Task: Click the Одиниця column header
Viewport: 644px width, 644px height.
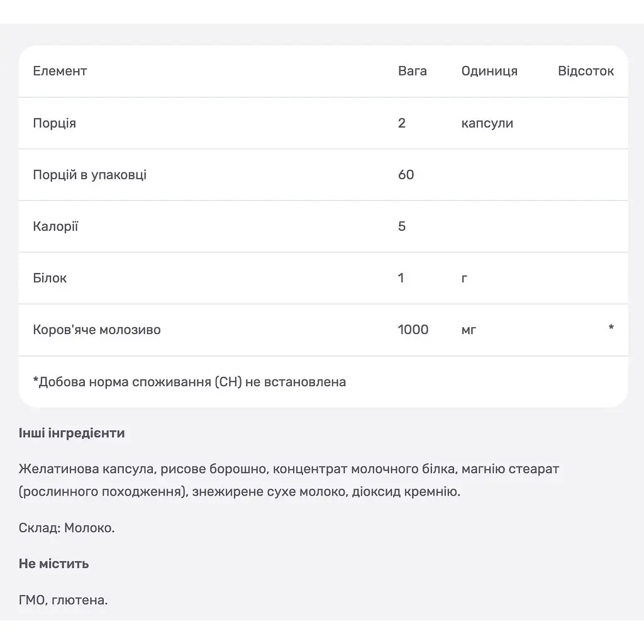Action: click(489, 71)
